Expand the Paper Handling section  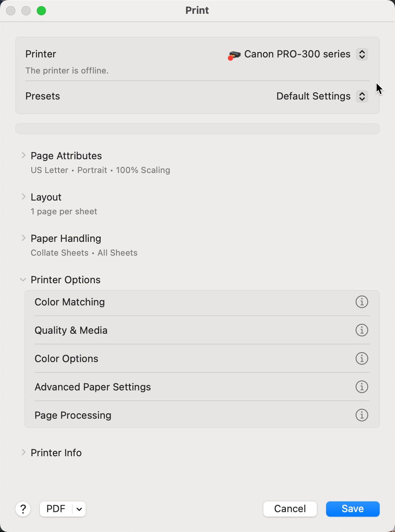point(23,238)
